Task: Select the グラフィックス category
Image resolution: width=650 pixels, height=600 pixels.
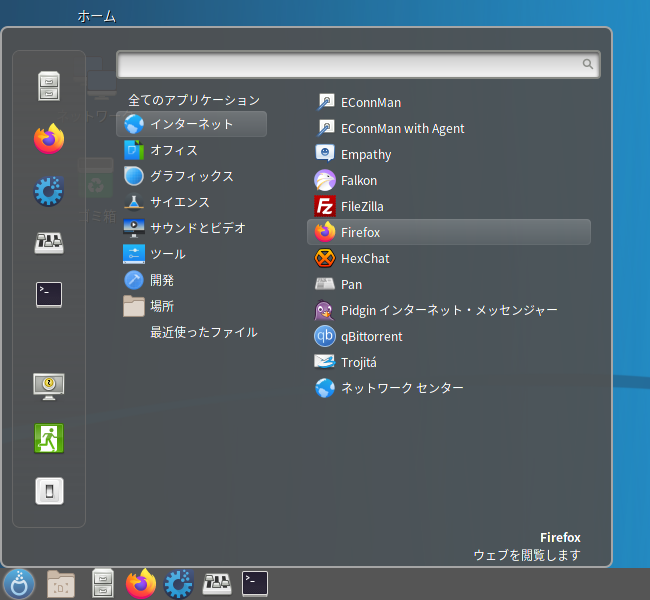Action: (x=192, y=176)
